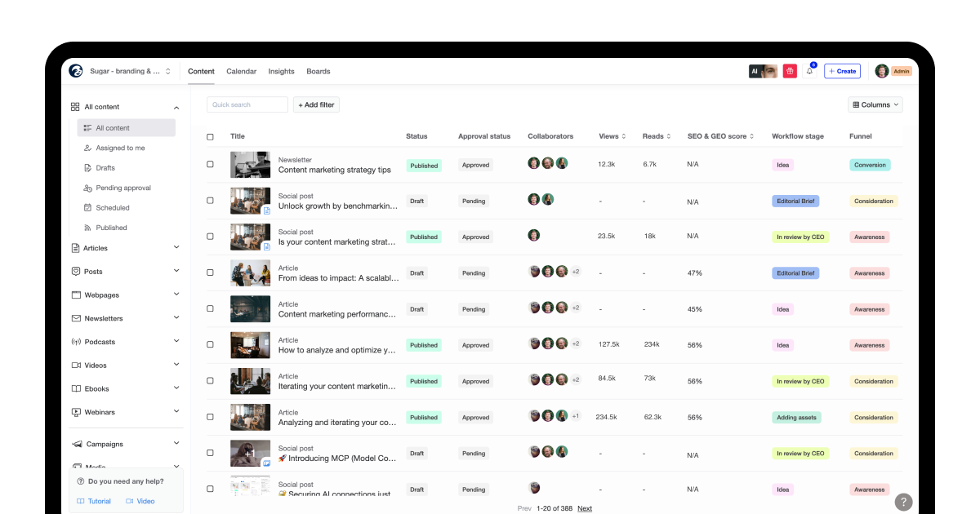Show Published content from the sidebar
980x514 pixels.
pyautogui.click(x=112, y=228)
